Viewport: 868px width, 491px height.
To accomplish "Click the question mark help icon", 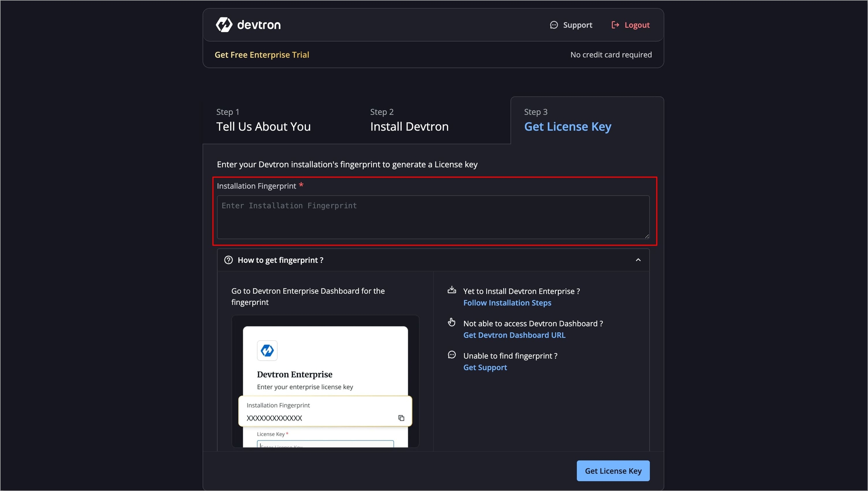I will 228,260.
